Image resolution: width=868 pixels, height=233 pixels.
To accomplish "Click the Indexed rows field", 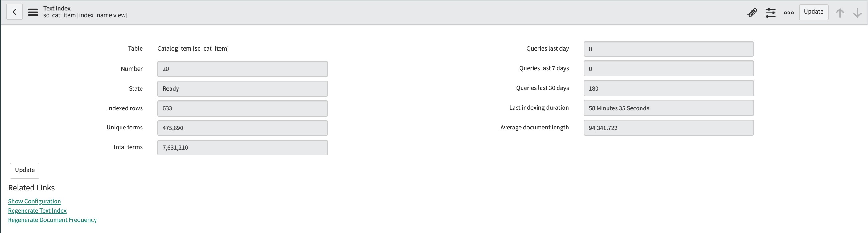I will (242, 108).
